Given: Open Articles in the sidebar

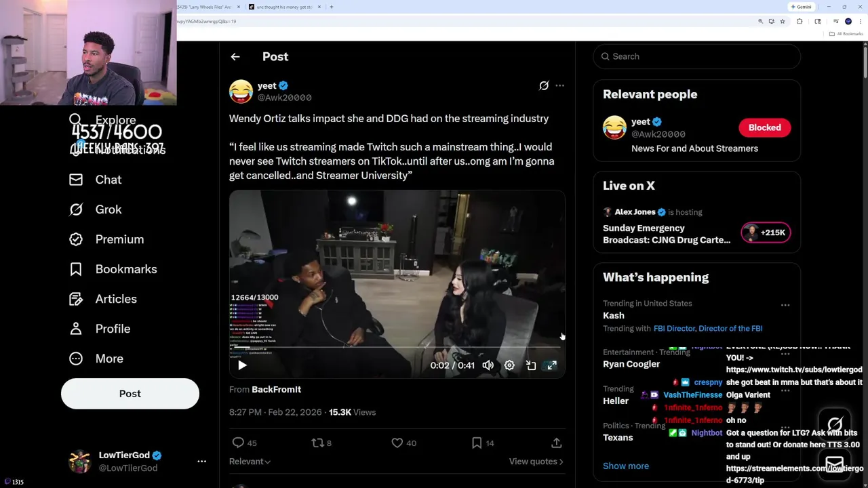Looking at the screenshot, I should [x=102, y=299].
